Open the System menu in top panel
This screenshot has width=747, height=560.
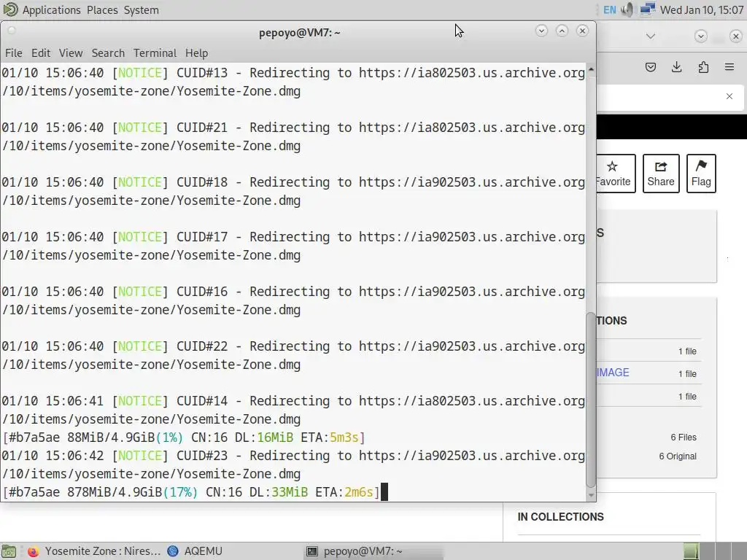click(141, 10)
